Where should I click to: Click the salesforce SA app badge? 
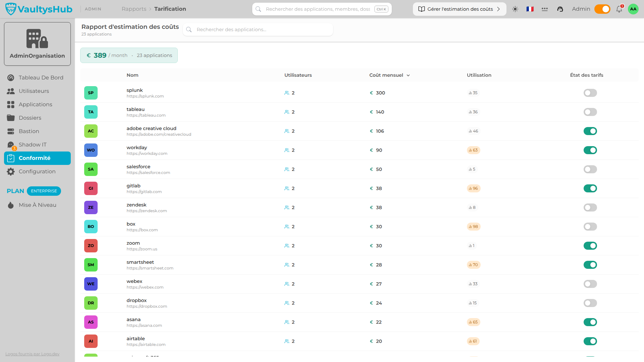[x=91, y=169]
